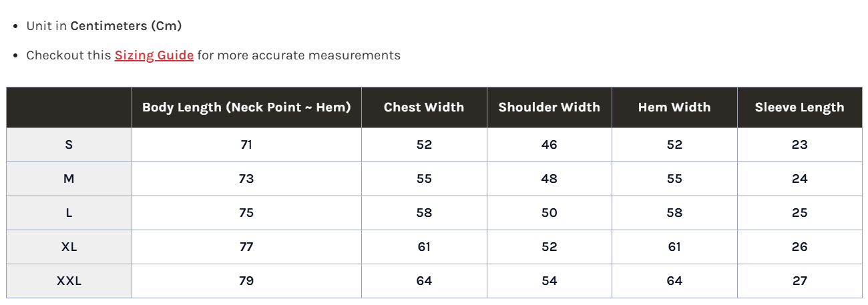Click the XXL size row label

(x=69, y=281)
